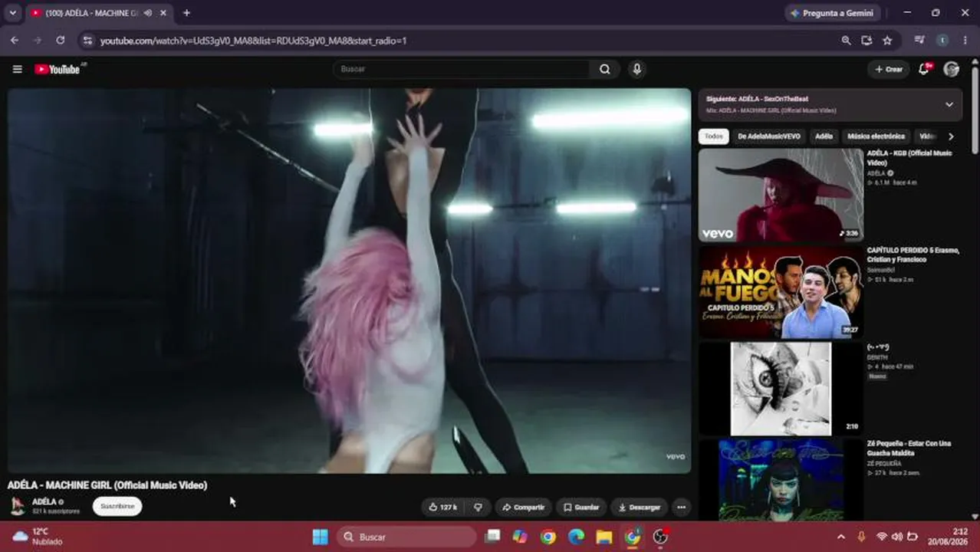Click the browser address bar URL
This screenshot has height=552, width=980.
253,41
